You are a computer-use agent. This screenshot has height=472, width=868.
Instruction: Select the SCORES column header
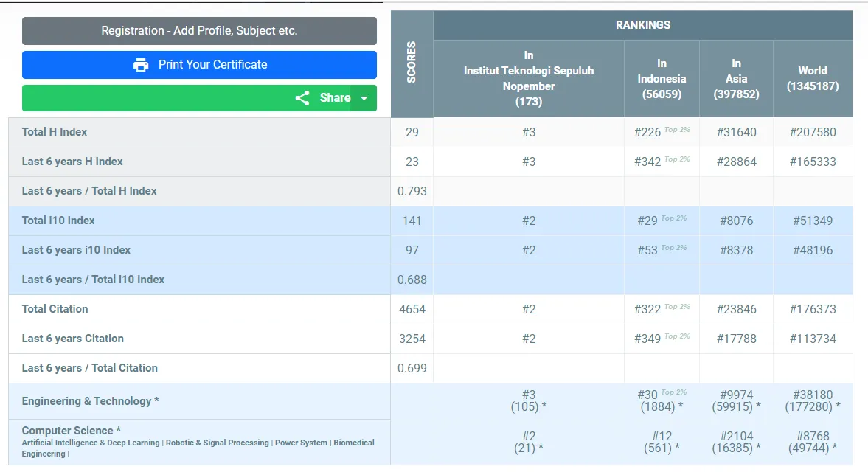pyautogui.click(x=412, y=63)
